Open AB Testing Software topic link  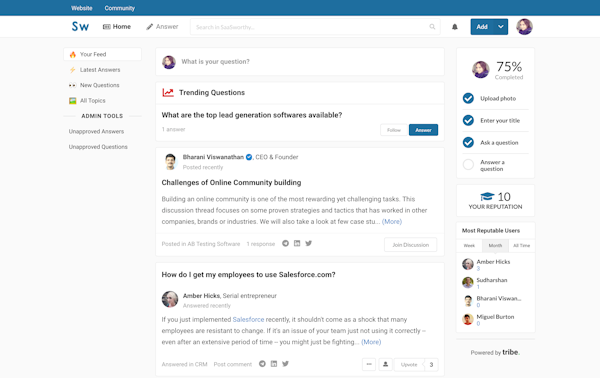[x=214, y=244]
